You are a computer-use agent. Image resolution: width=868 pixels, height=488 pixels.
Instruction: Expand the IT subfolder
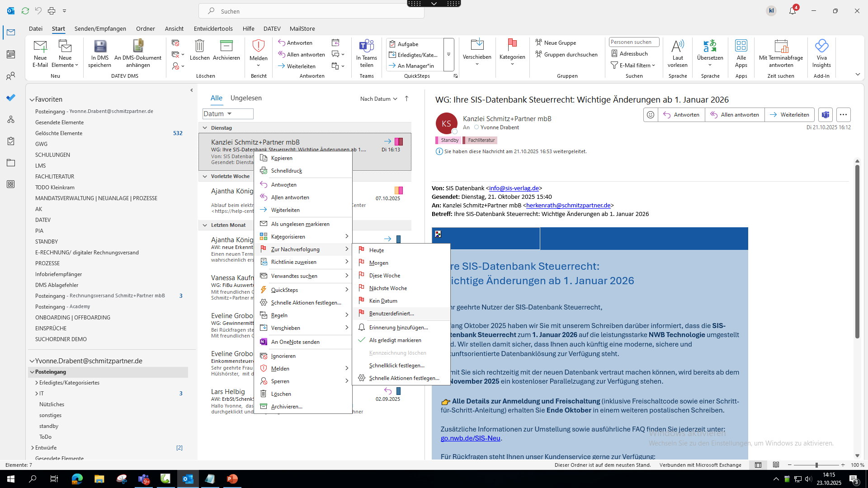pos(37,394)
